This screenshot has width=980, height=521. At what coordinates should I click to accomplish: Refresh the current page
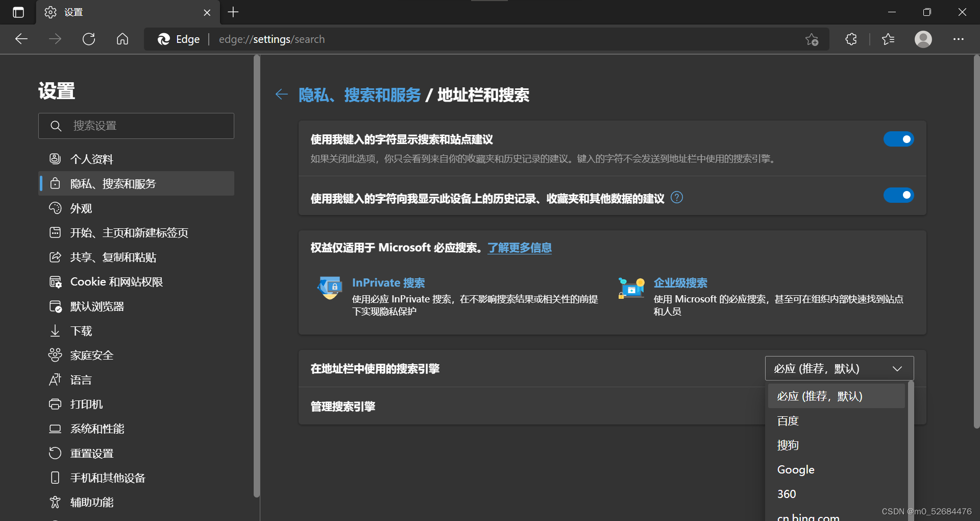pos(89,39)
